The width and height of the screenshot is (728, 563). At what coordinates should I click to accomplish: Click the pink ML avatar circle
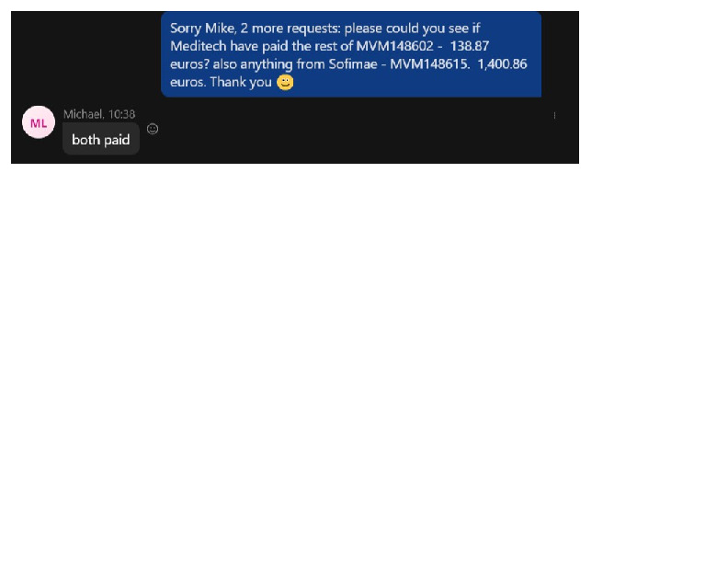coord(39,122)
